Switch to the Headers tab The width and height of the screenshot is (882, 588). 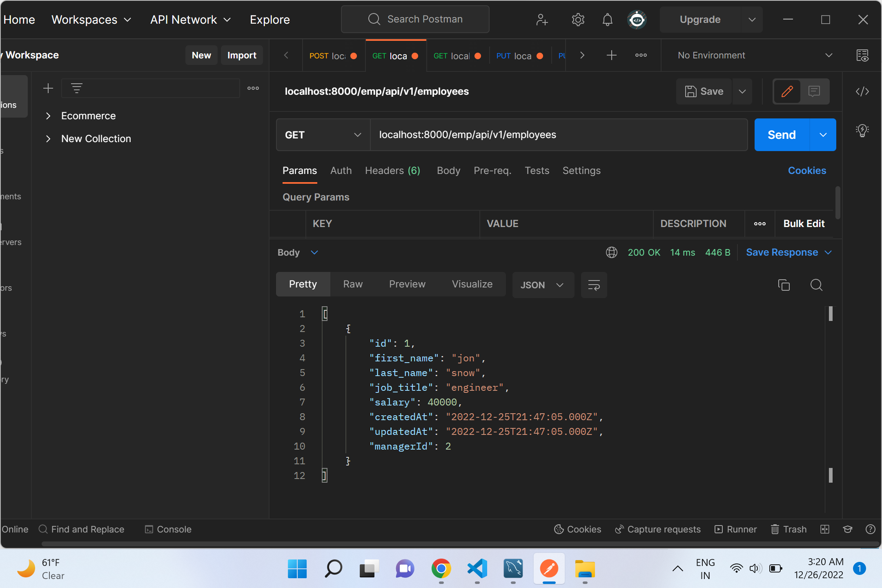[392, 171]
